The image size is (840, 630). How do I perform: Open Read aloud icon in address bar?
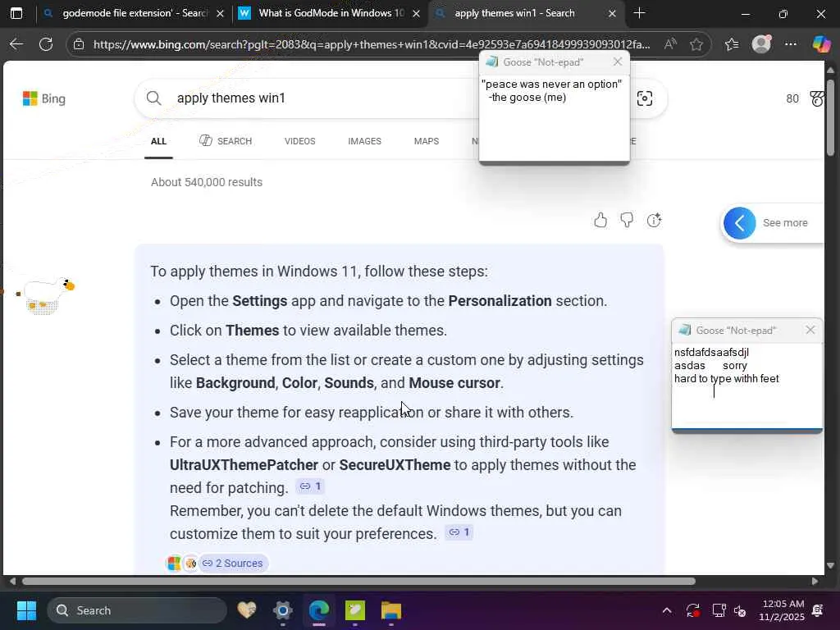pyautogui.click(x=670, y=44)
